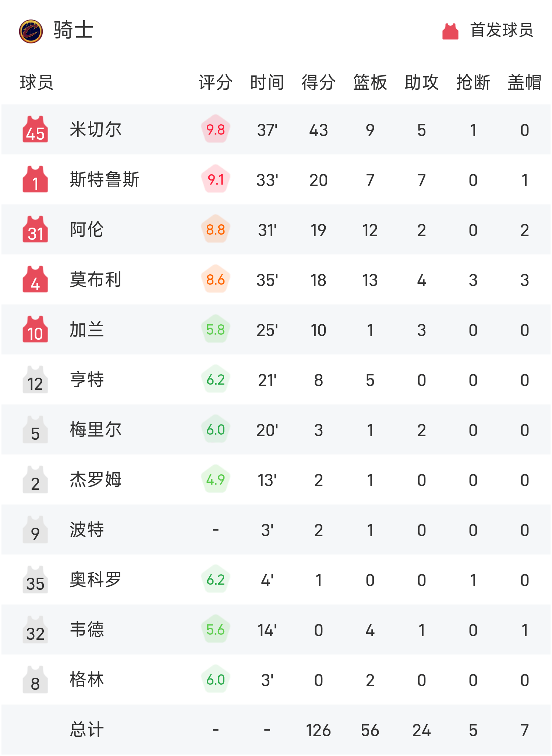
Task: Click Strus's number 1 red jersey icon
Action: click(35, 179)
